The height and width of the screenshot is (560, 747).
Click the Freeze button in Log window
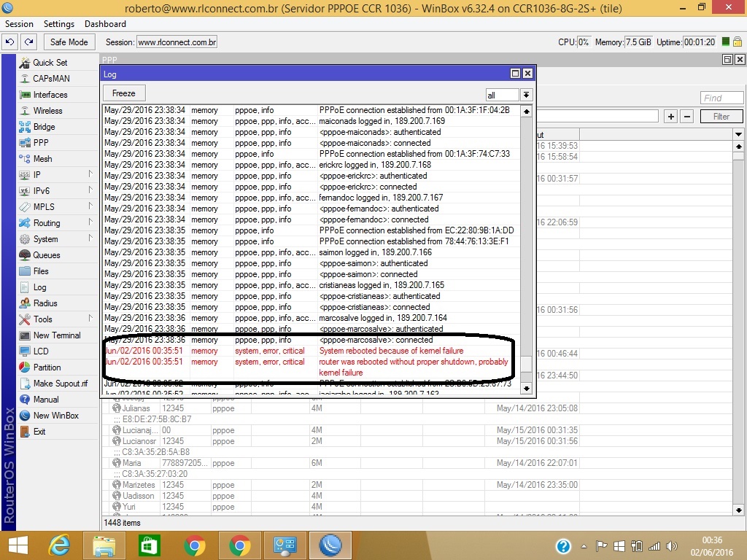(124, 93)
